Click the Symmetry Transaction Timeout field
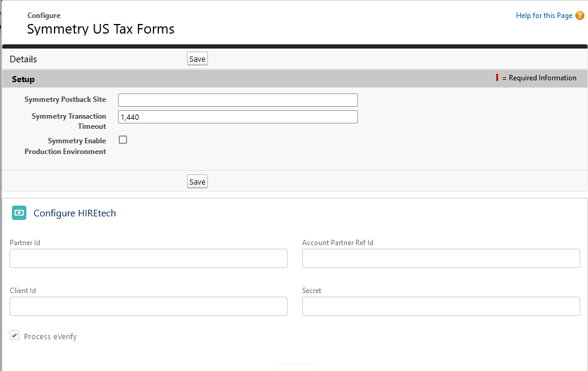588x371 pixels. click(237, 117)
